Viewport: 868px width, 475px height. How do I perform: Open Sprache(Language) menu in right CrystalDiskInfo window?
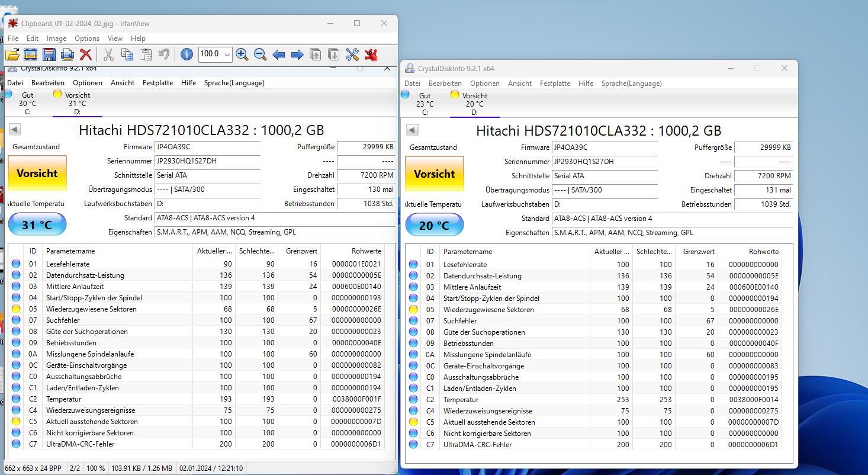632,84
